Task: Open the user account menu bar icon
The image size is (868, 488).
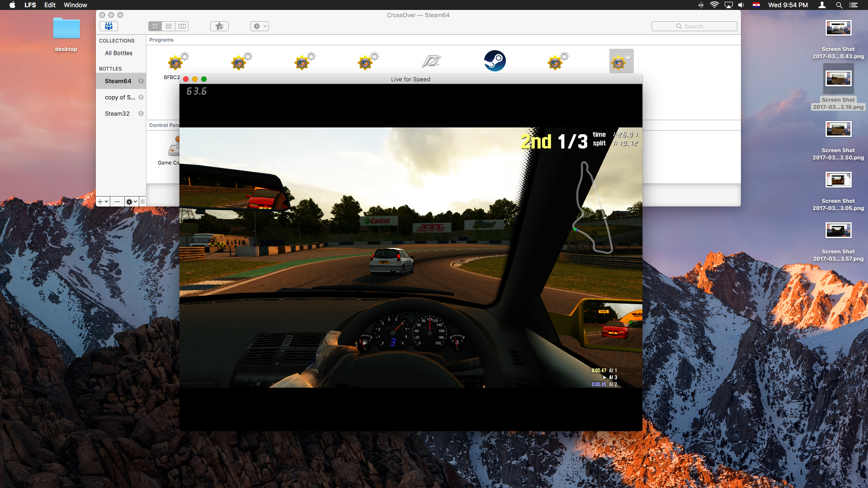Action: point(822,5)
